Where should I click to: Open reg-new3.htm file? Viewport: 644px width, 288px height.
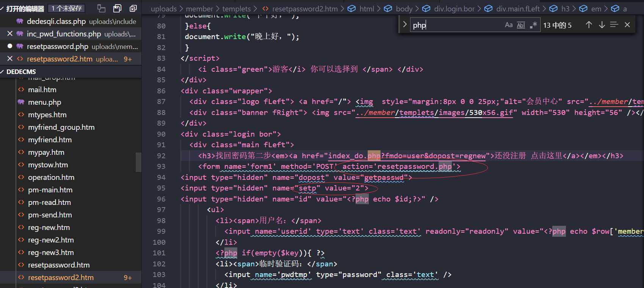coord(51,252)
